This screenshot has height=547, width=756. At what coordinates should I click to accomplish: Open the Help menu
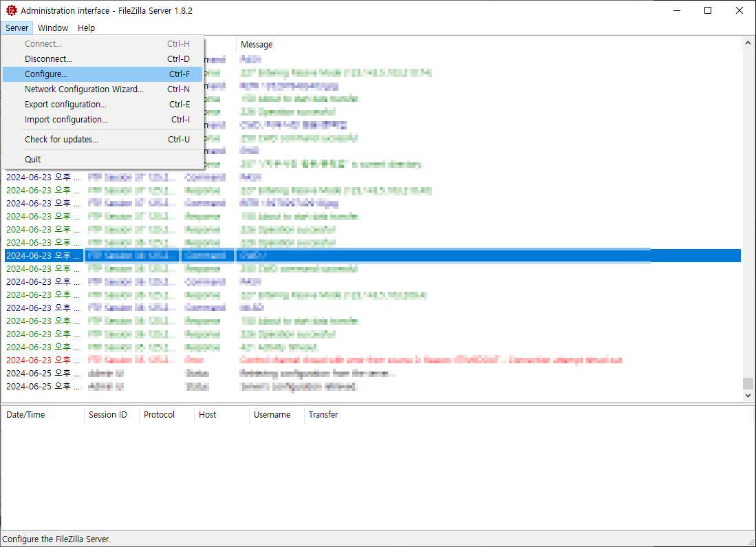click(x=86, y=28)
